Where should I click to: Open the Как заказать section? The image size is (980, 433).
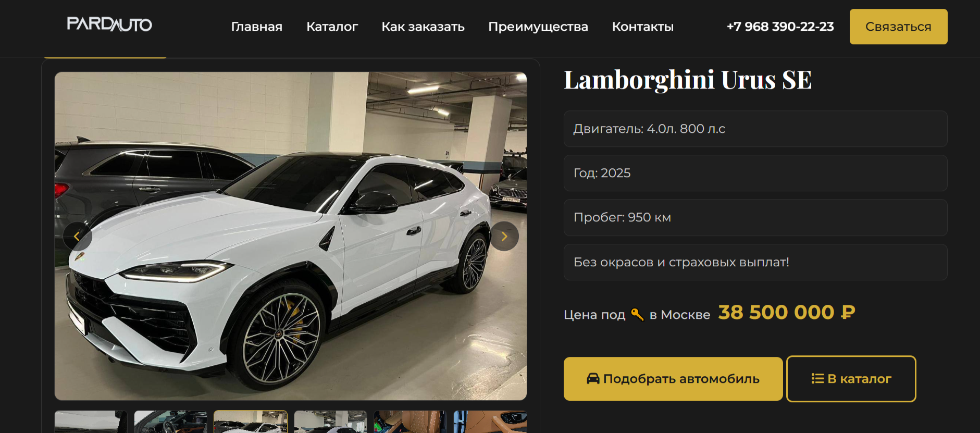click(x=423, y=27)
